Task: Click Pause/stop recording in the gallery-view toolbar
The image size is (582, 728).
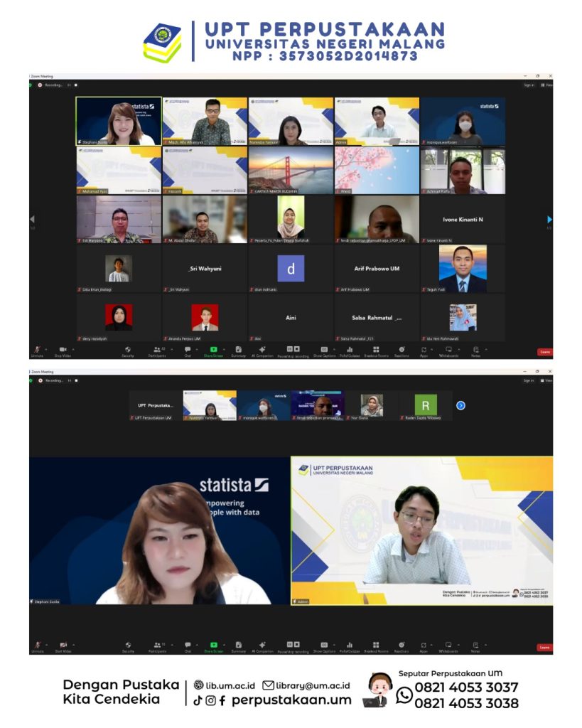Action: click(x=293, y=351)
